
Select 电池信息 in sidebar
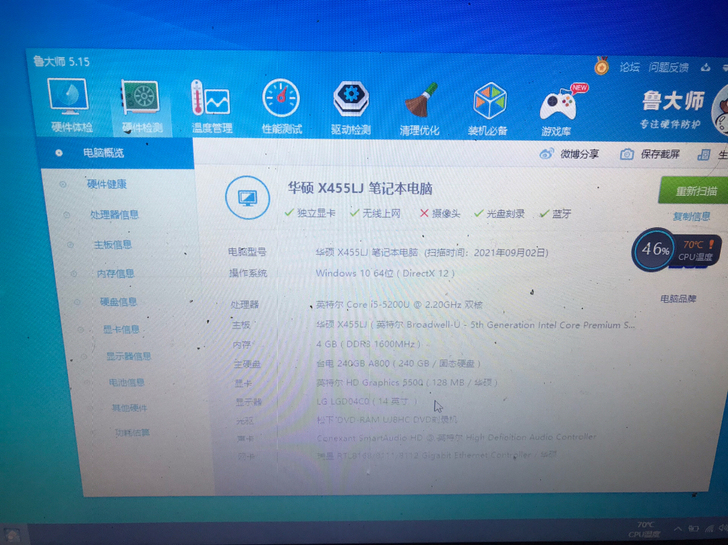pos(127,382)
